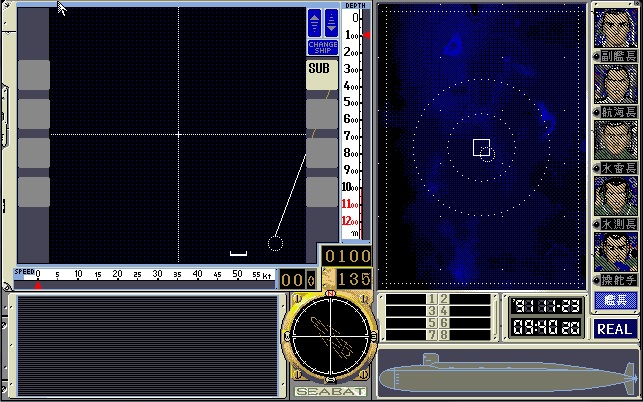Viewport: 643px width, 402px height.
Task: Select the sonar officer portrait (水測長)
Action: pos(614,196)
